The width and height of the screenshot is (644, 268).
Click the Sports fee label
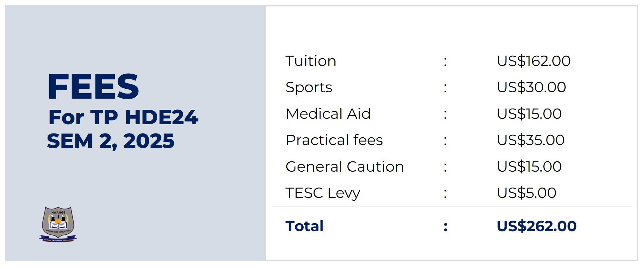(x=309, y=87)
